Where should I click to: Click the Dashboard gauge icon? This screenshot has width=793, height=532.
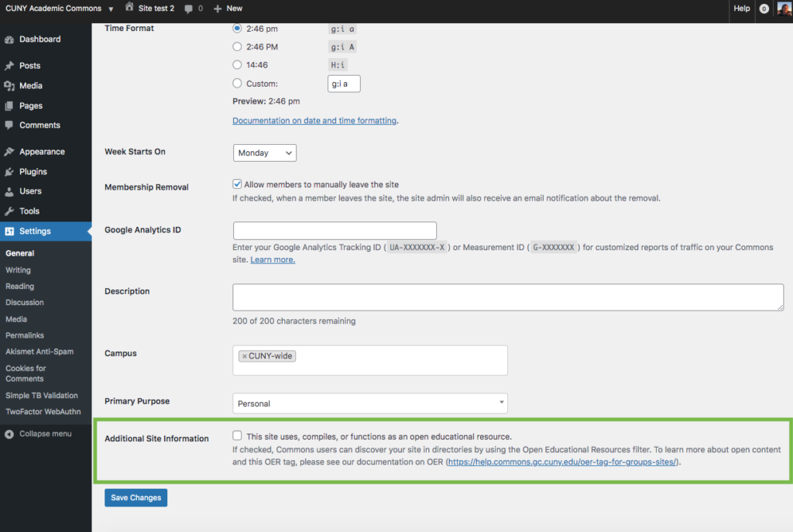point(9,39)
